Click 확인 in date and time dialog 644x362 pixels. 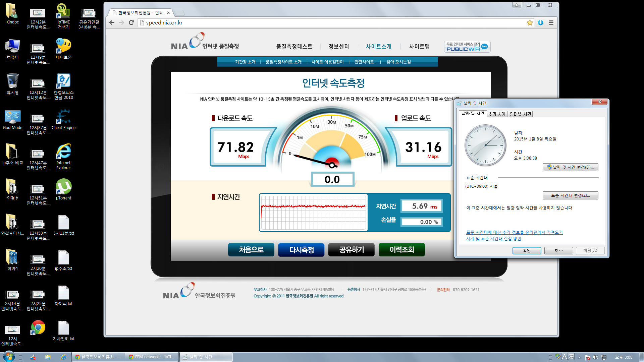[527, 250]
